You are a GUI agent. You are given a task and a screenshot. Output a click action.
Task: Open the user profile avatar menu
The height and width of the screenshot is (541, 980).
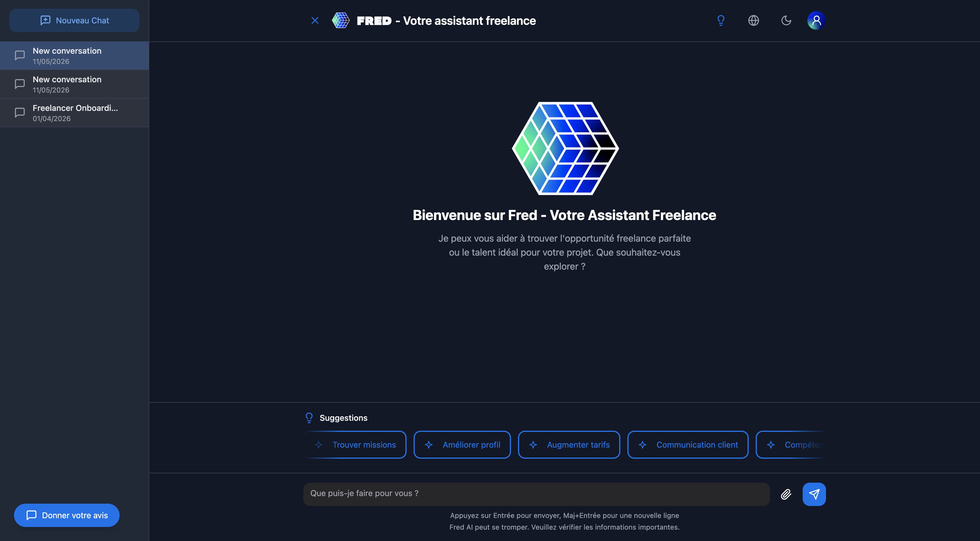click(816, 20)
